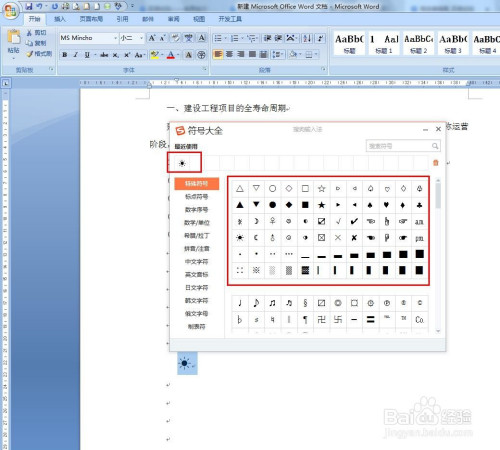Click the symbol search input field
The image size is (500, 450).
(403, 146)
